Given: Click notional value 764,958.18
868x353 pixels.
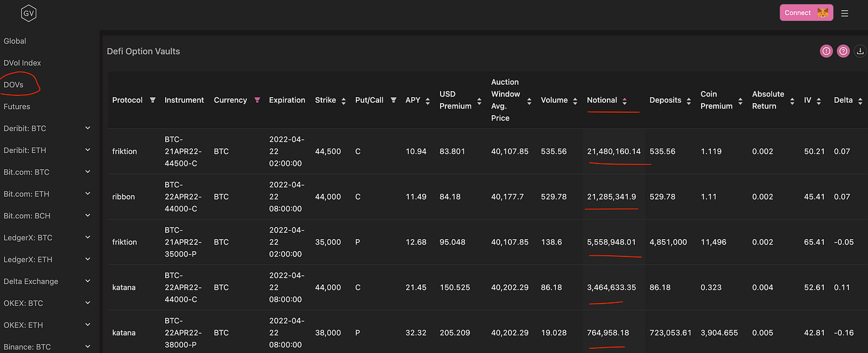Looking at the screenshot, I should [x=608, y=333].
